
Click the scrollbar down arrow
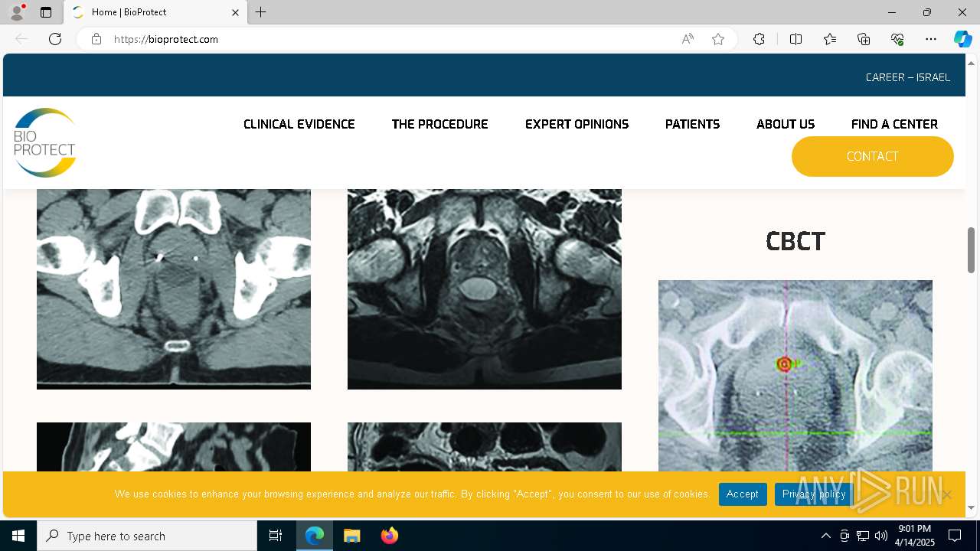(971, 507)
